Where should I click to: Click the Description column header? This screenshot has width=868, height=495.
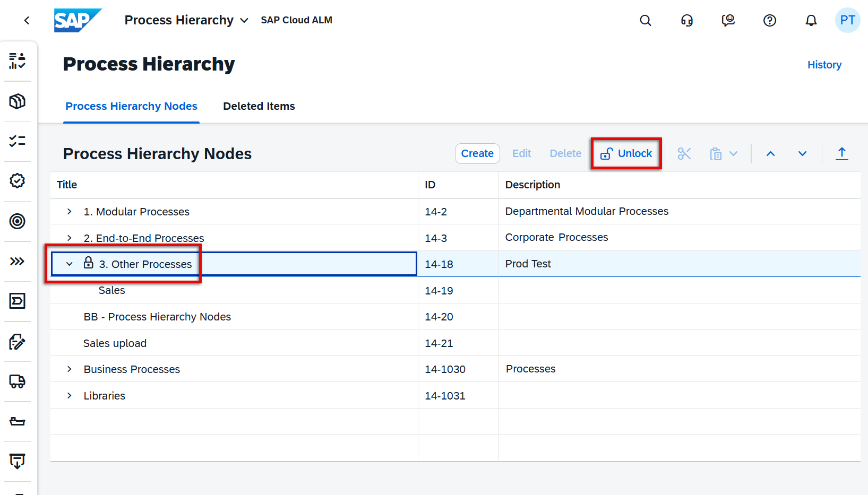pyautogui.click(x=680, y=185)
